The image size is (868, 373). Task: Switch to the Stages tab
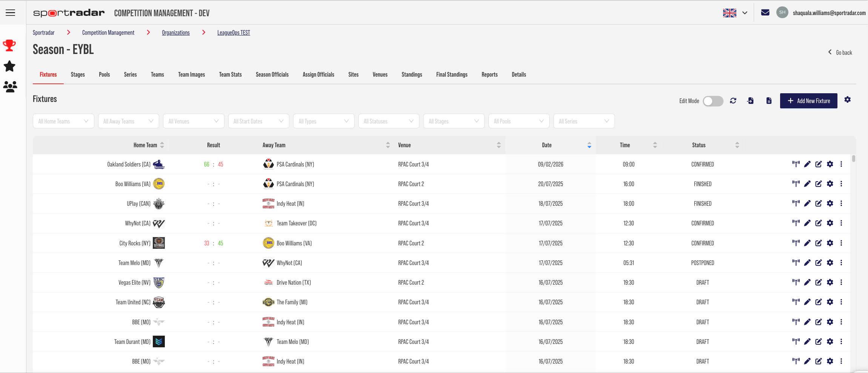coord(78,74)
